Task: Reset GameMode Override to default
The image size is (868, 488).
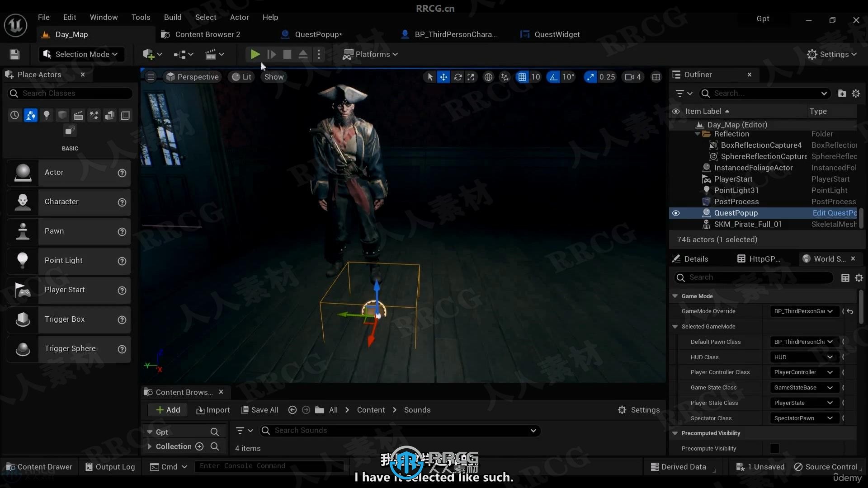Action: point(850,311)
